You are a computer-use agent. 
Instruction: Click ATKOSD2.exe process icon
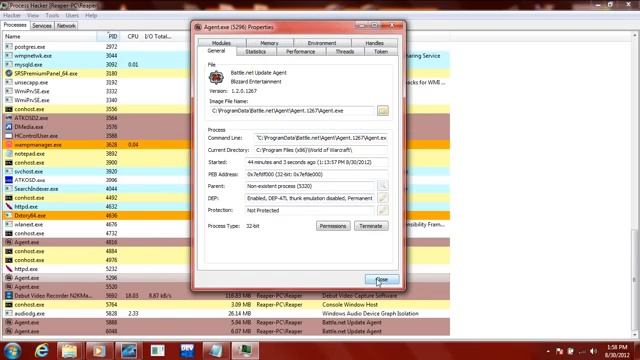pos(9,118)
